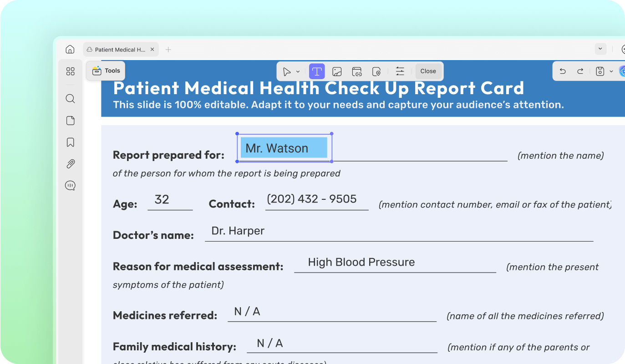Click the report card title heading
The height and width of the screenshot is (364, 625).
click(318, 88)
